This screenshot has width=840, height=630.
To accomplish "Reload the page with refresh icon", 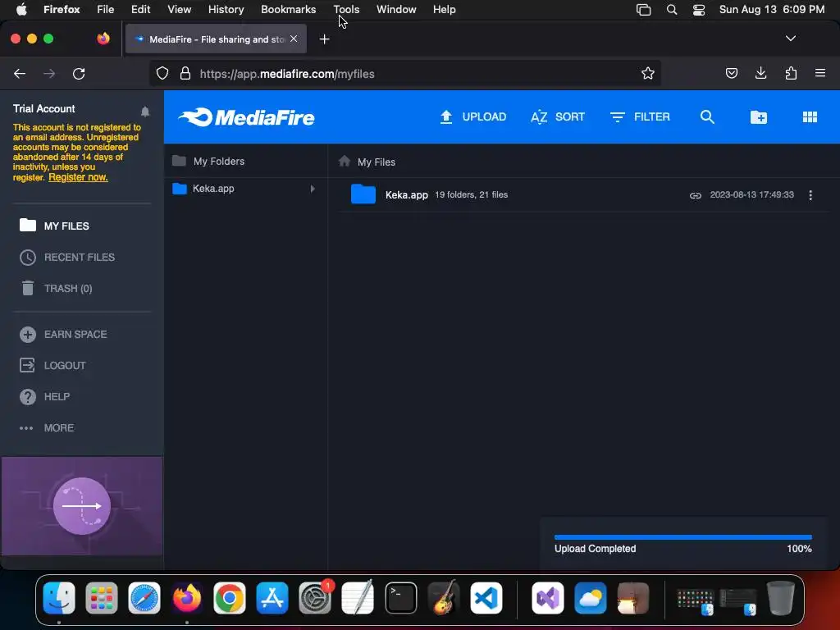I will [x=79, y=73].
